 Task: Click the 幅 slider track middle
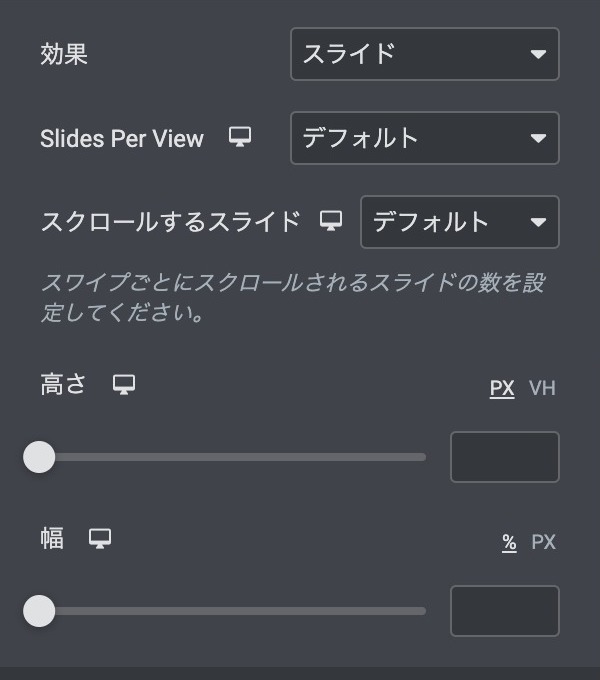(232, 610)
